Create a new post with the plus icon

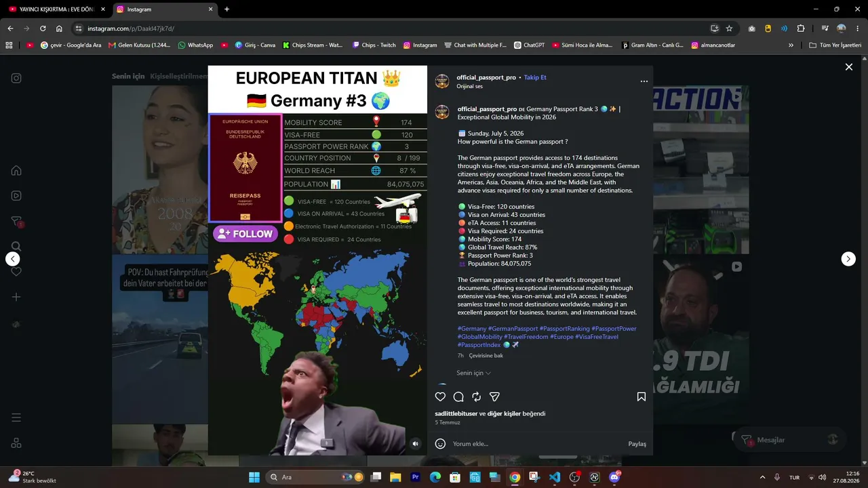click(x=16, y=297)
